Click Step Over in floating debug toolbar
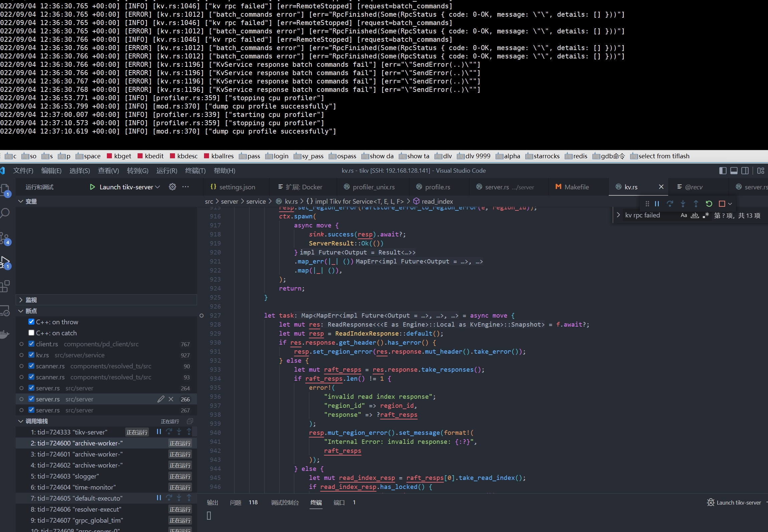 pyautogui.click(x=670, y=203)
